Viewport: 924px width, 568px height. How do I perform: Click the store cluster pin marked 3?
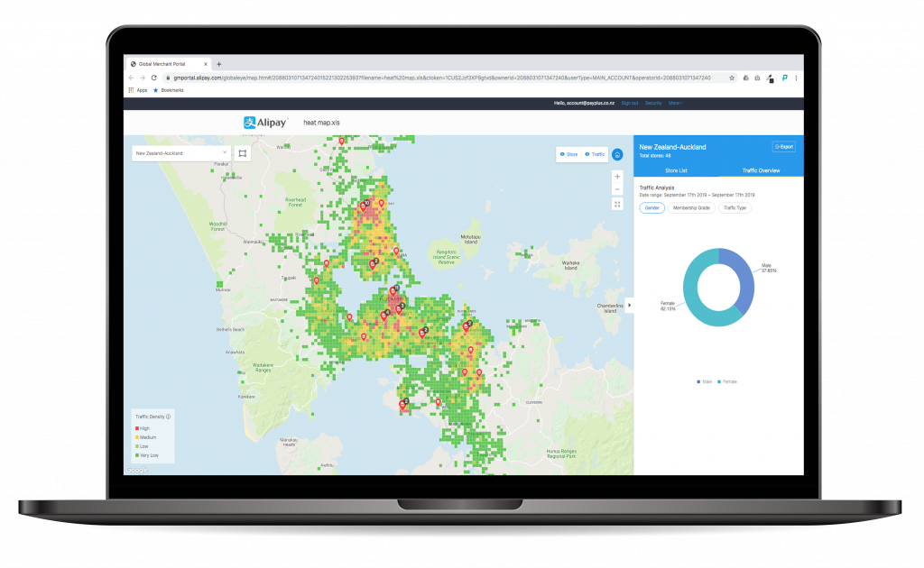(400, 309)
